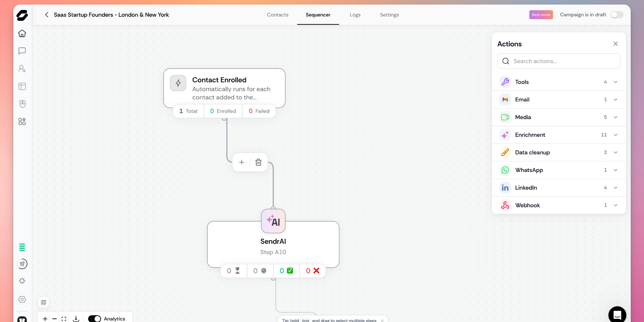
Task: Expand the LinkedIn category chevron
Action: tap(615, 188)
